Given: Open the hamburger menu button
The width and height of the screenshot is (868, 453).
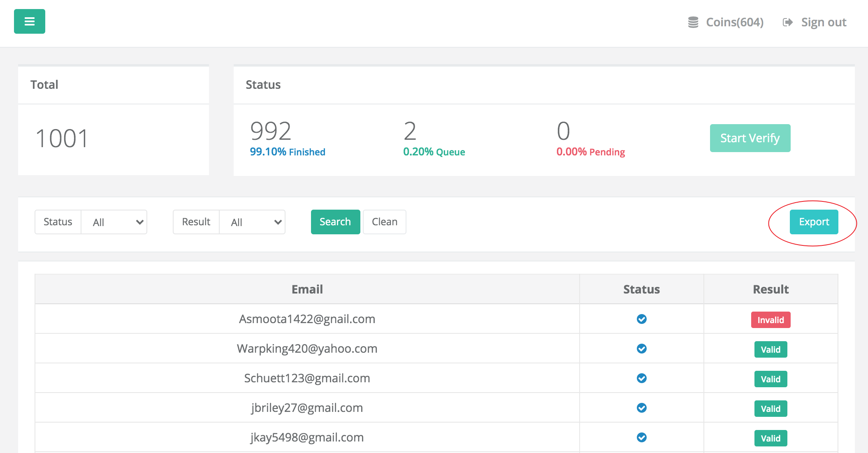Looking at the screenshot, I should coord(30,21).
